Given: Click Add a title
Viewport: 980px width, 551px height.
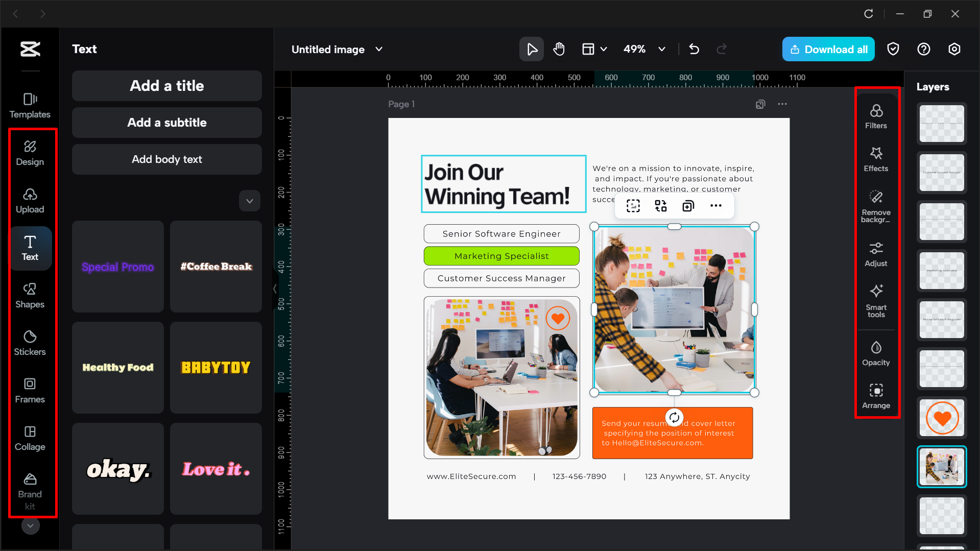Looking at the screenshot, I should [x=166, y=86].
